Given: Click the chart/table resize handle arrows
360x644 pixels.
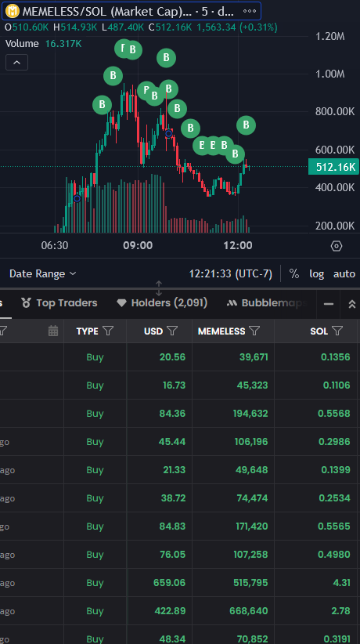Looking at the screenshot, I should point(159,288).
